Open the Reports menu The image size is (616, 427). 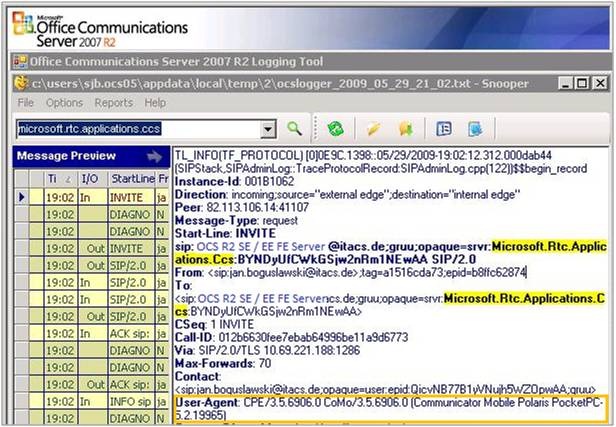[114, 103]
